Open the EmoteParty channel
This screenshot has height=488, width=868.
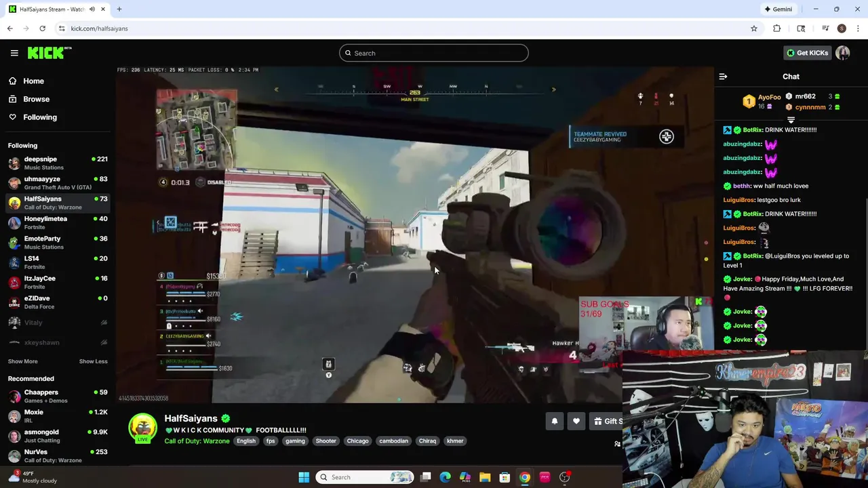pyautogui.click(x=58, y=243)
